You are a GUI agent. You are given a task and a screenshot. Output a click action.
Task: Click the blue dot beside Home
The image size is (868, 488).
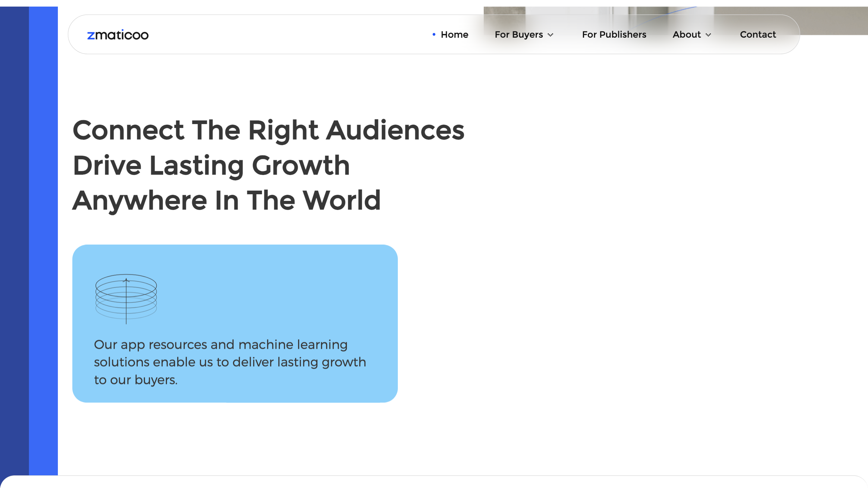tap(434, 34)
